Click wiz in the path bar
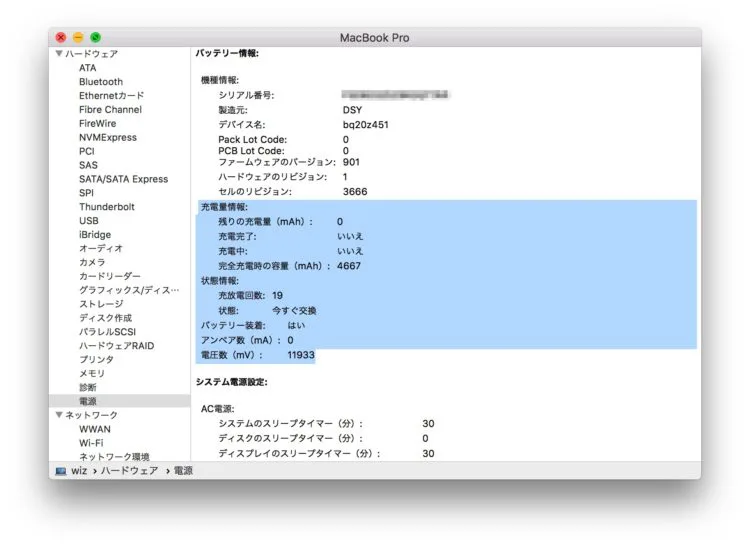Viewport: 750px width, 549px height. (x=79, y=471)
